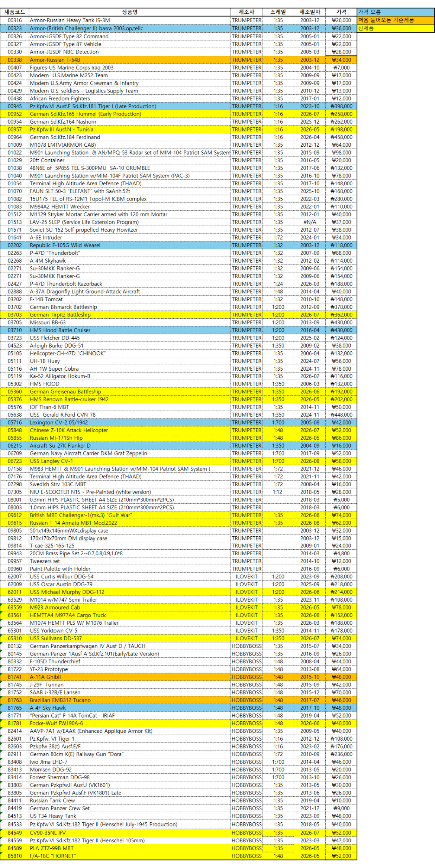
Task: Select the "A-11A Ghibli" product name
Action: [x=45, y=677]
